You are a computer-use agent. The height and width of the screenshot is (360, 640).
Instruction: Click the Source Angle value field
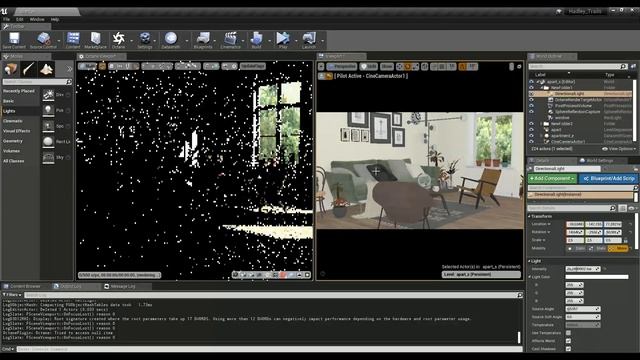[x=582, y=309]
